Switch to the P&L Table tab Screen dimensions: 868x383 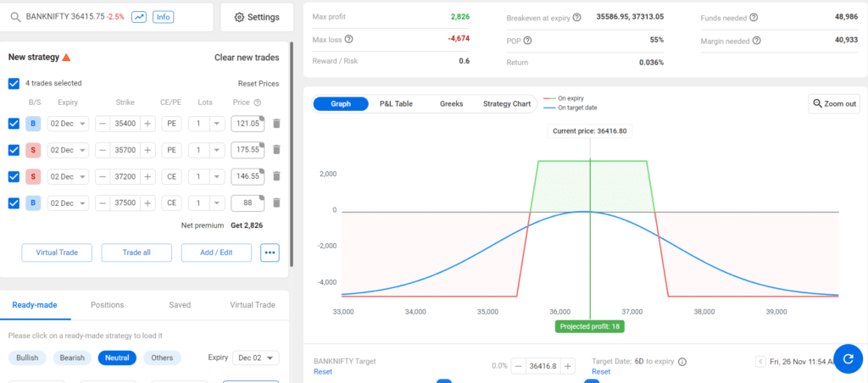click(x=396, y=103)
